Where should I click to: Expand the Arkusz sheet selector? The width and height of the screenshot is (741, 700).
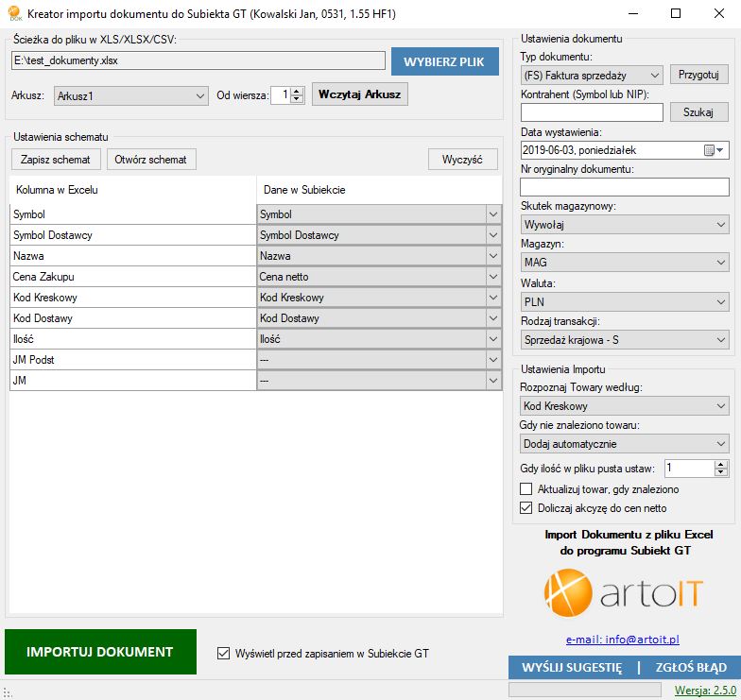[131, 95]
